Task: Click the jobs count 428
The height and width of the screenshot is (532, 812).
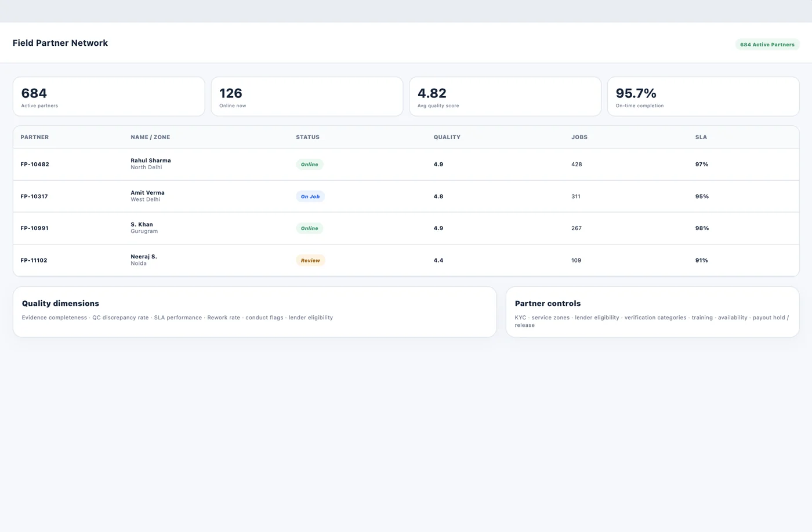Action: tap(577, 165)
